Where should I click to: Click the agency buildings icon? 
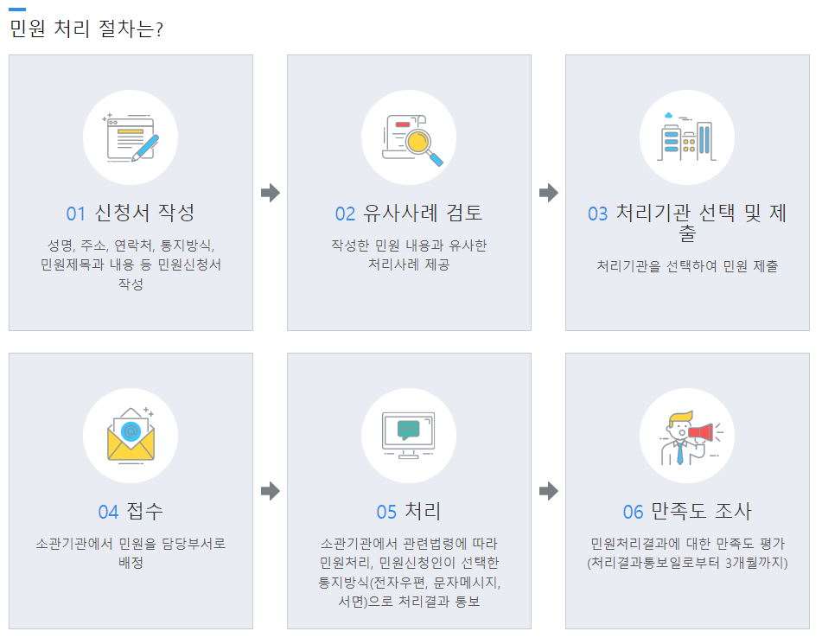click(x=687, y=137)
